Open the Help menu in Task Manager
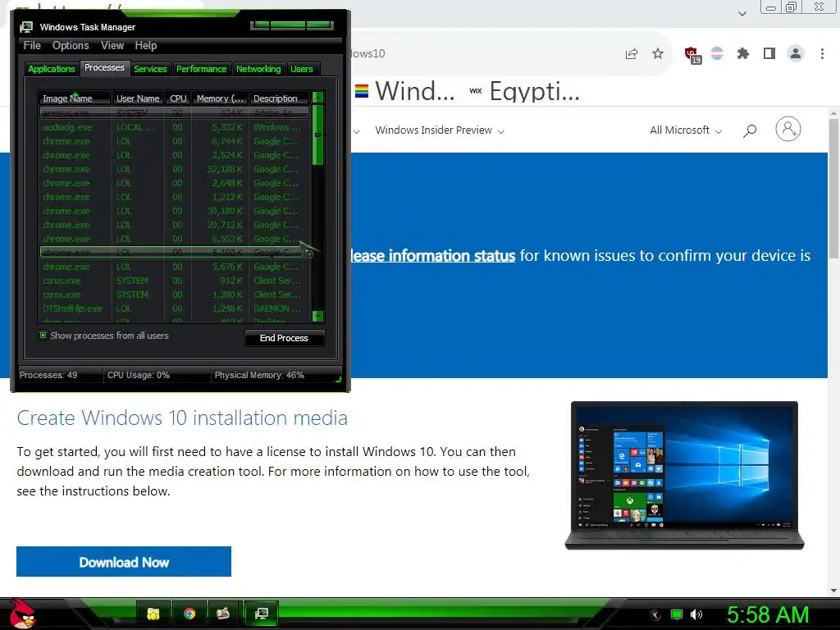This screenshot has width=840, height=630. (146, 46)
